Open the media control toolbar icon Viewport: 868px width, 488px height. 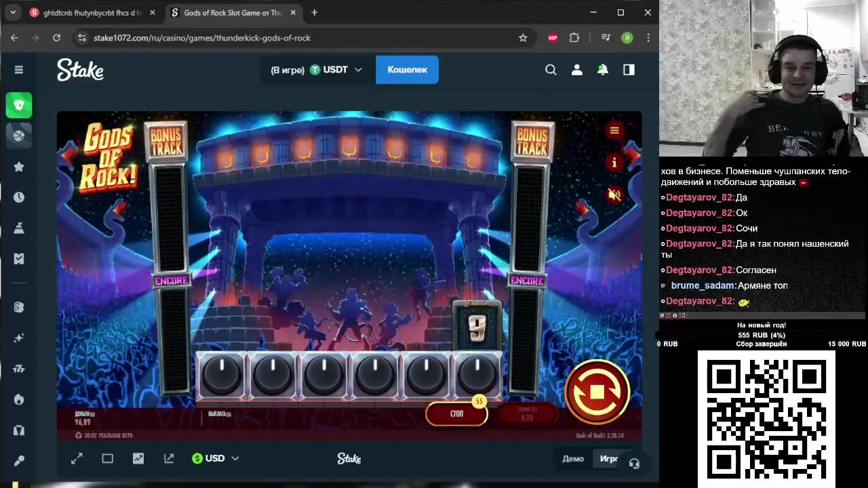[x=606, y=38]
